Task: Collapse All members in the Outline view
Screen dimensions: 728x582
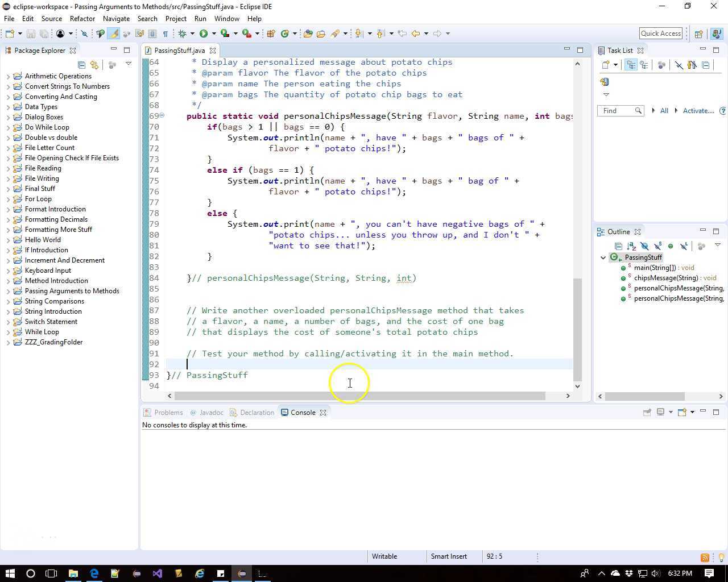Action: pos(619,246)
